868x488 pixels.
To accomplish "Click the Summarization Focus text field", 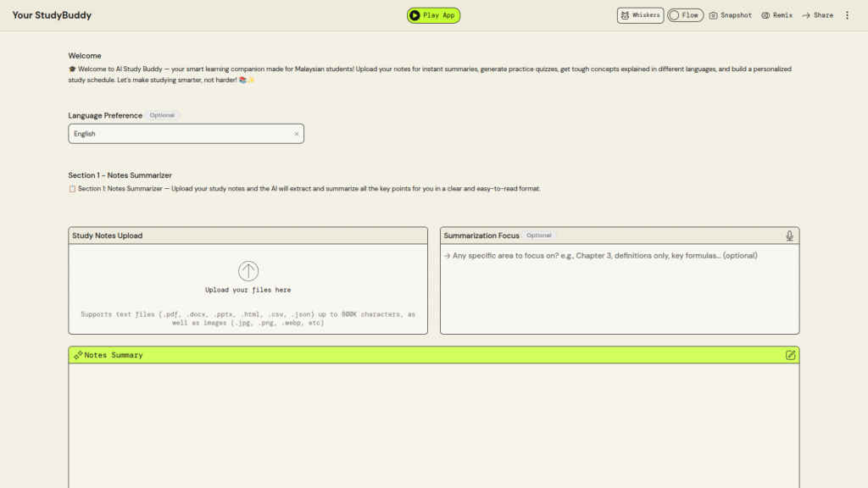I will [x=619, y=288].
